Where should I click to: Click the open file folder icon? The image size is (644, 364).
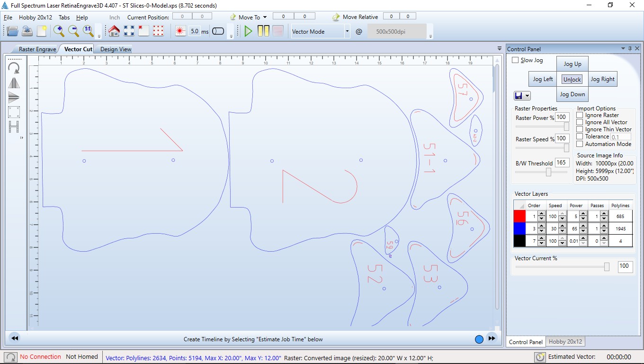pos(12,31)
